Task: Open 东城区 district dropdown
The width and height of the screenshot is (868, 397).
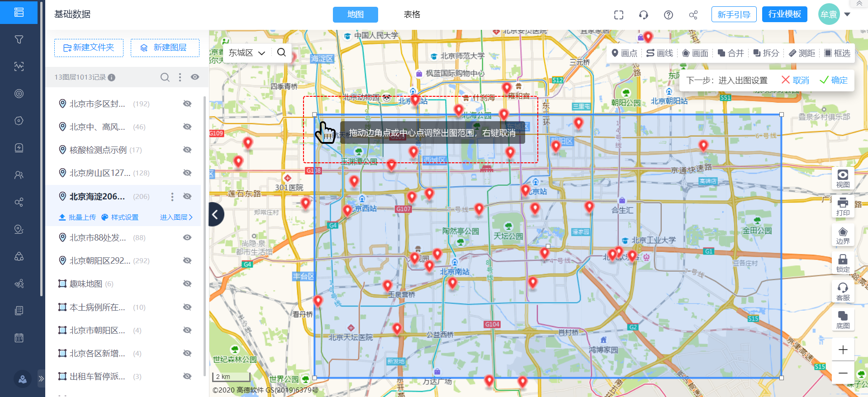Action: click(247, 53)
